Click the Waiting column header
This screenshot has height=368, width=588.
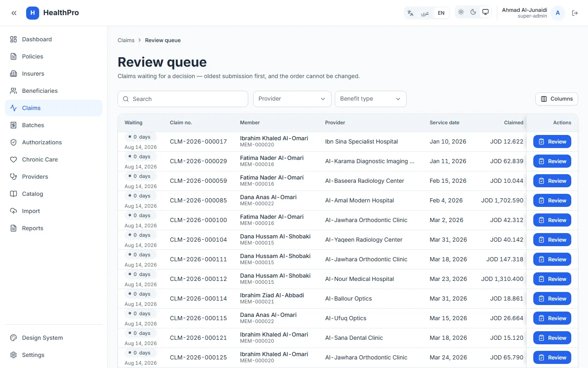(x=134, y=123)
